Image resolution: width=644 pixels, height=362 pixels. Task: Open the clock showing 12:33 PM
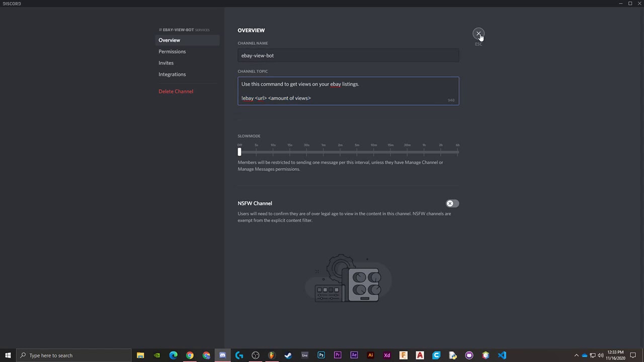pos(616,355)
